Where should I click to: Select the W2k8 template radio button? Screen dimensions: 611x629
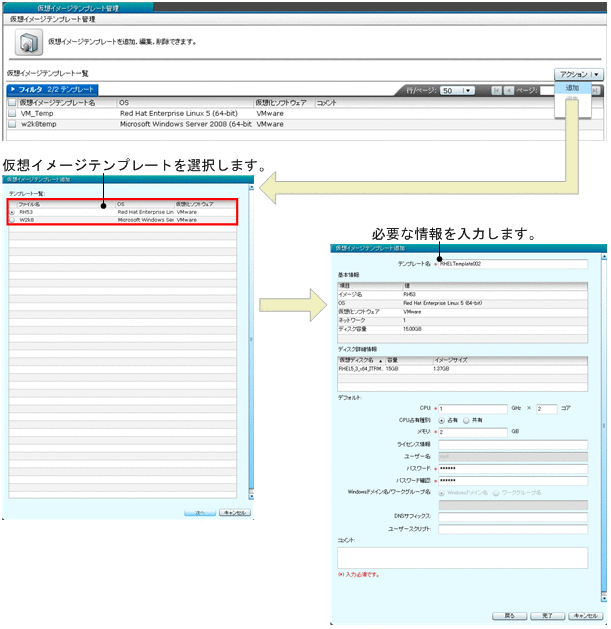click(x=12, y=220)
